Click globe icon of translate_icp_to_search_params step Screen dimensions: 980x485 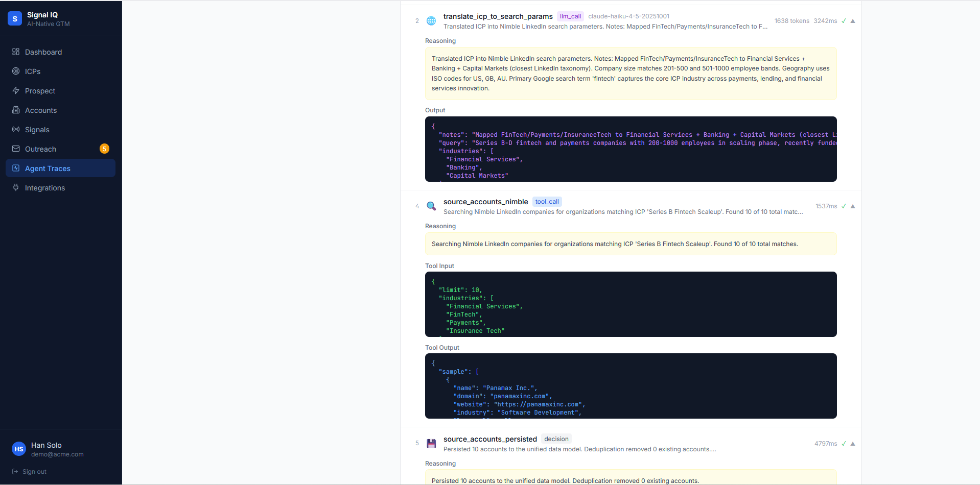(431, 21)
